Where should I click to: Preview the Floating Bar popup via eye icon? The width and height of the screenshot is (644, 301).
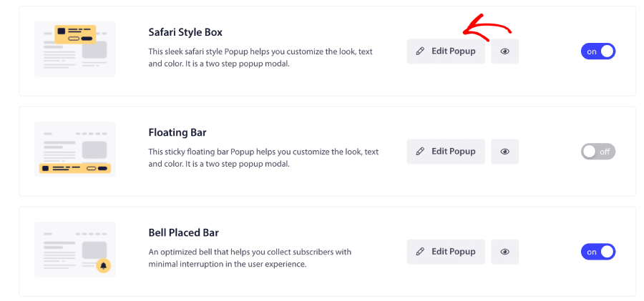pyautogui.click(x=504, y=152)
